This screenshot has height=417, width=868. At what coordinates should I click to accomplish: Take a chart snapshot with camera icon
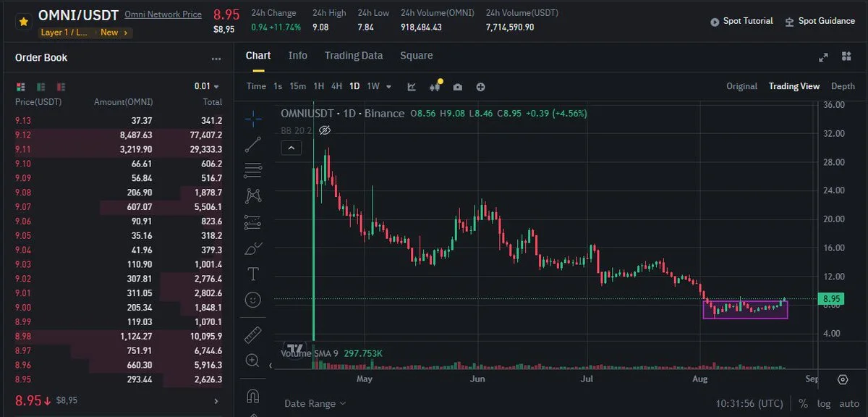(x=458, y=87)
